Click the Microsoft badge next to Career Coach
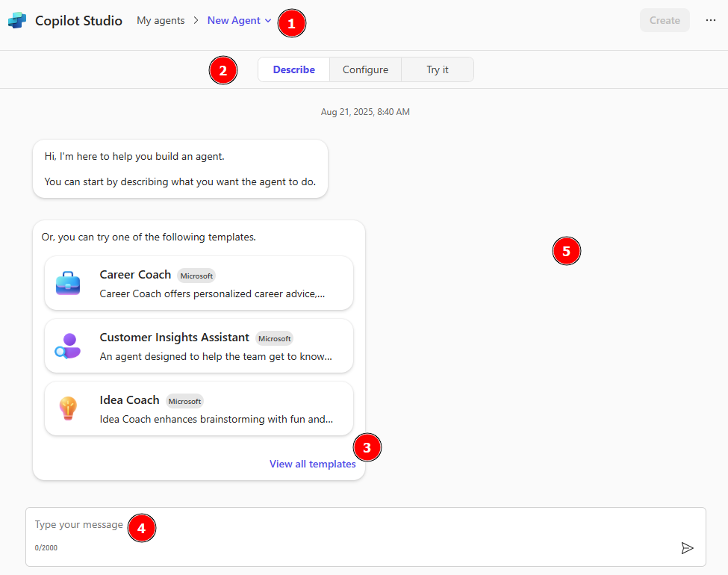Viewport: 728px width, 575px height. (x=196, y=276)
